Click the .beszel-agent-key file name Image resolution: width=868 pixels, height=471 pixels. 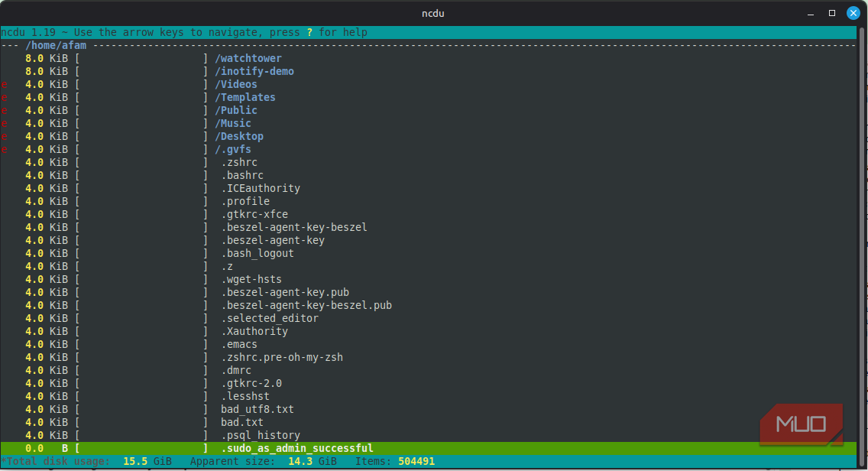click(x=273, y=241)
